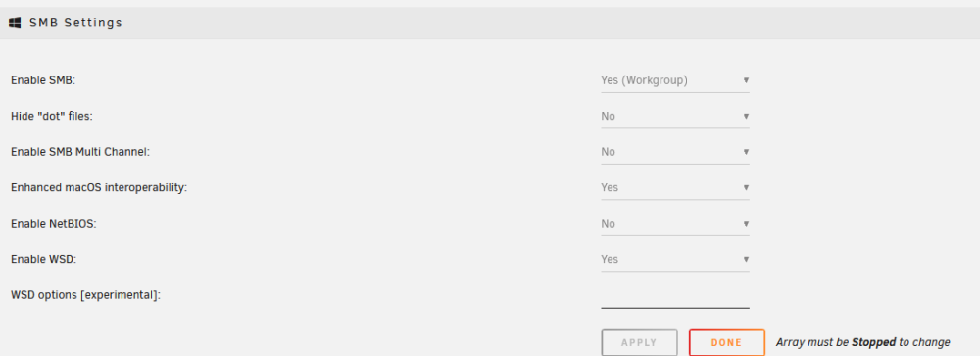Click the arrow of the macOS interoperability dropdown
Screen dimensions: 980x356
(746, 187)
